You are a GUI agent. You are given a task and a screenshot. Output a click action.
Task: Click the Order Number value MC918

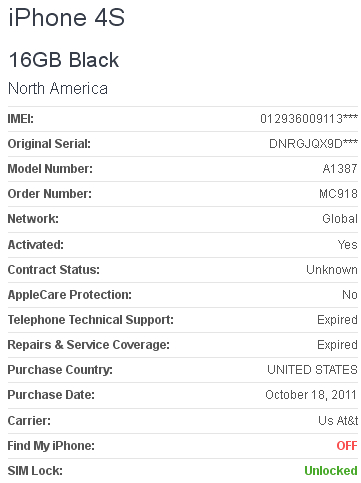(338, 194)
